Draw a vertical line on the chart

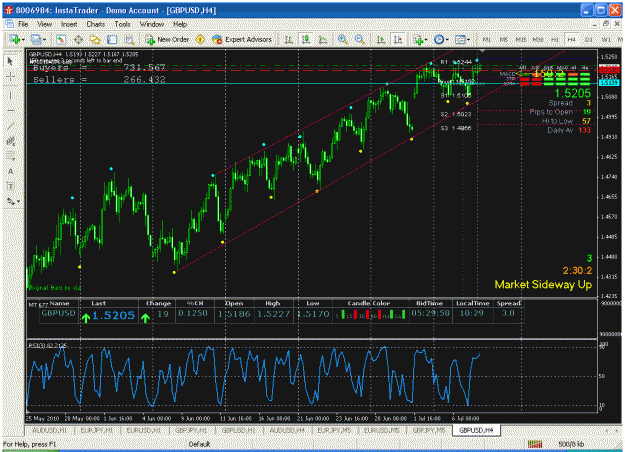coord(10,95)
